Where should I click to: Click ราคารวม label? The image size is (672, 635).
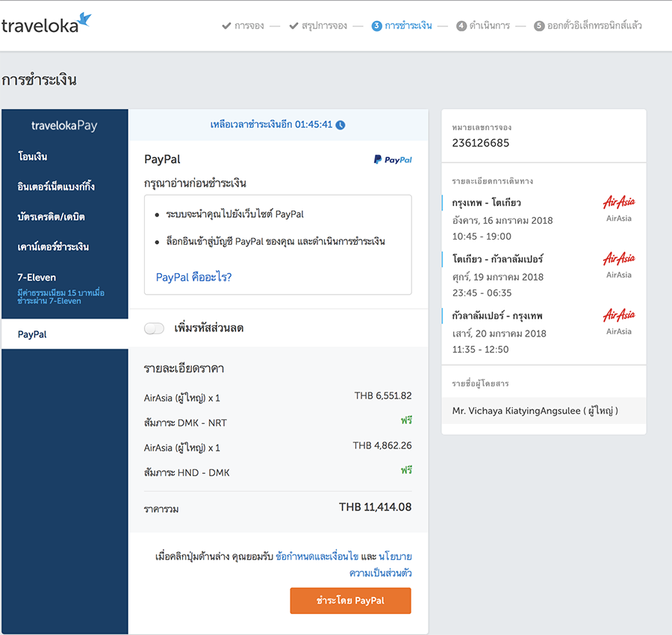point(161,509)
